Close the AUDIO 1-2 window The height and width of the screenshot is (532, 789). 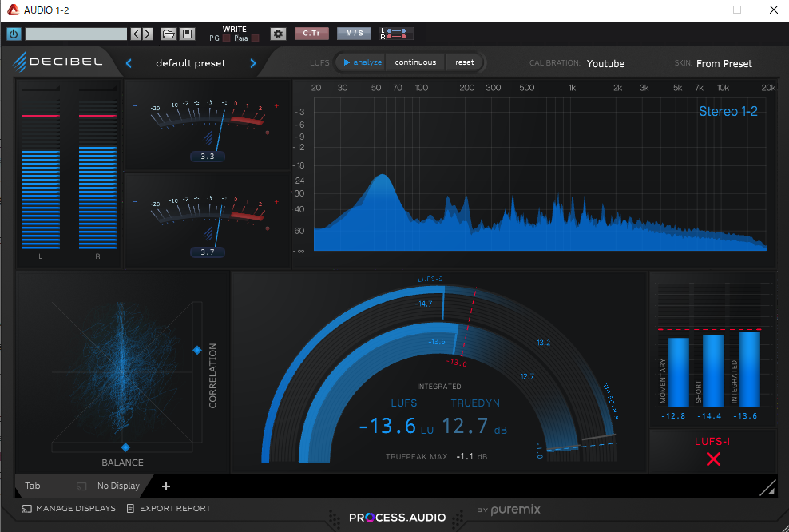(774, 10)
